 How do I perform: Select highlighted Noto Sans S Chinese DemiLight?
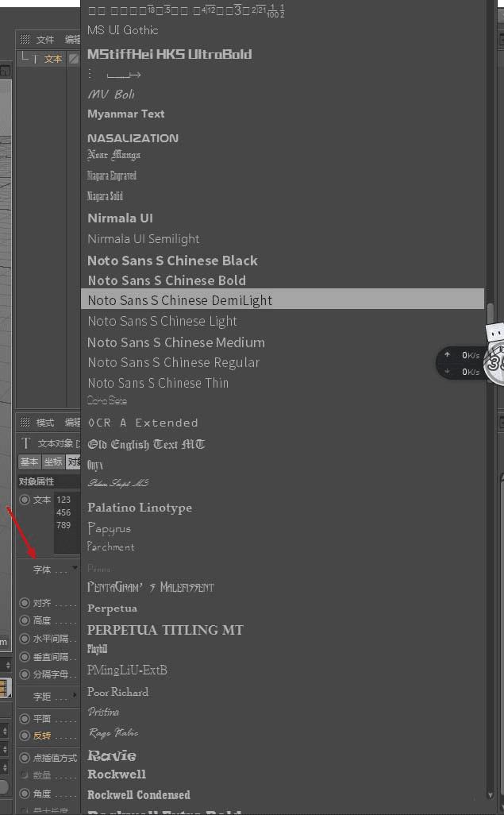coord(283,300)
